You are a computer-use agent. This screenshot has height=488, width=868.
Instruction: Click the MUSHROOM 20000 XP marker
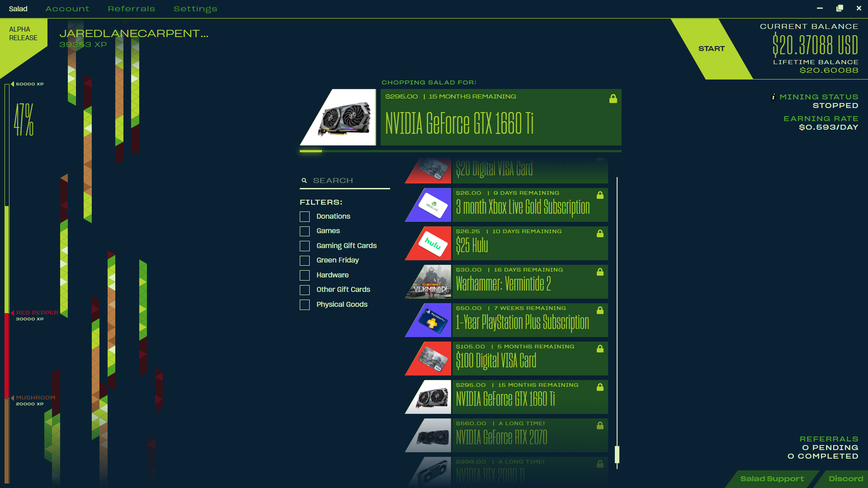[x=33, y=400]
